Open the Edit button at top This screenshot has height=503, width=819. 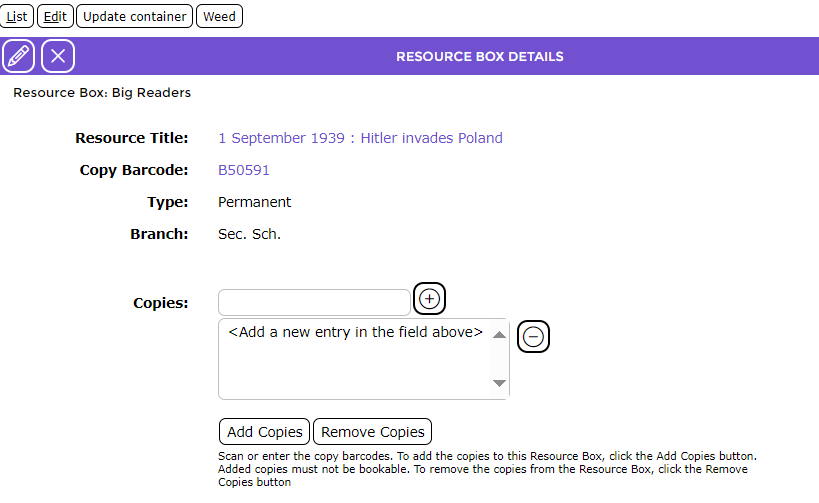click(x=55, y=16)
